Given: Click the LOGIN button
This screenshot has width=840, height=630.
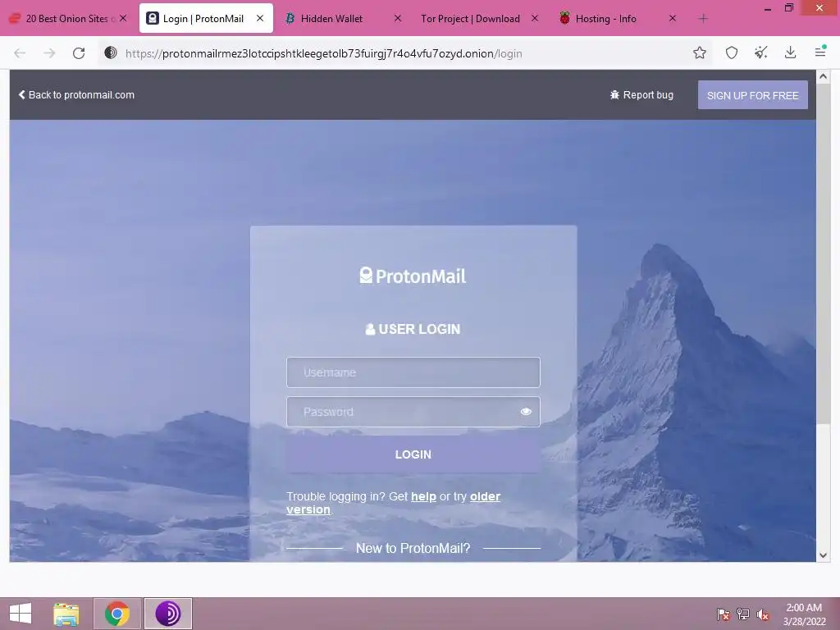Looking at the screenshot, I should [x=413, y=454].
